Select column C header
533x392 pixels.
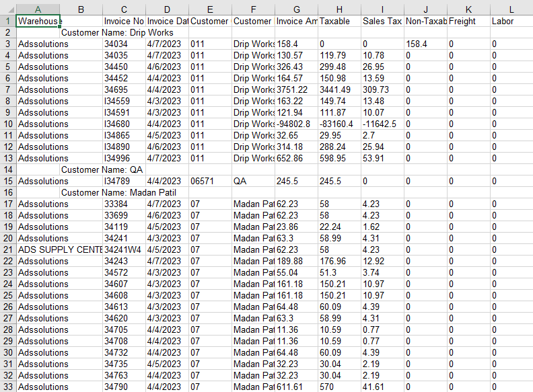124,9
